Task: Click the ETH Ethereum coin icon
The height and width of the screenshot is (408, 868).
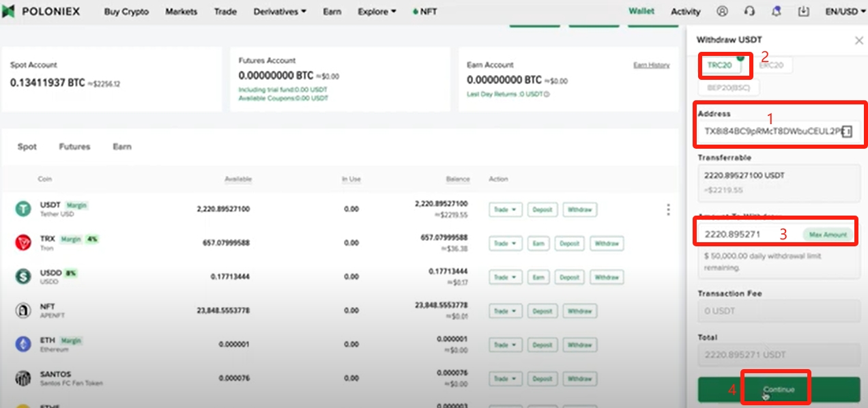Action: click(23, 345)
